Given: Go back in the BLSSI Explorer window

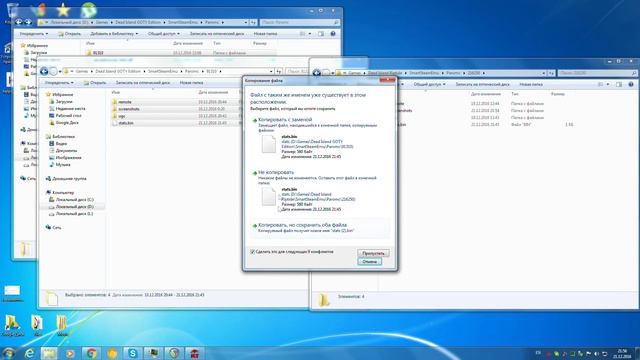Looking at the screenshot, I should (44, 71).
